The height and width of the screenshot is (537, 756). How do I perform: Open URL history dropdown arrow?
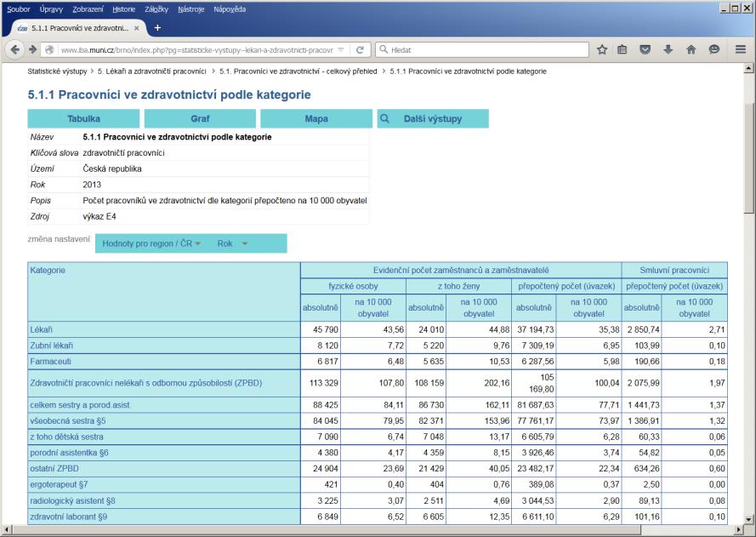341,49
